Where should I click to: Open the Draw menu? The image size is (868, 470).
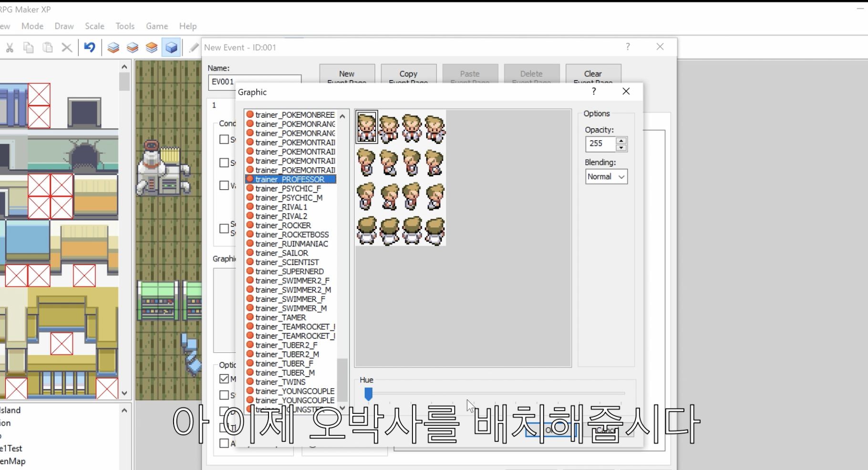click(64, 26)
